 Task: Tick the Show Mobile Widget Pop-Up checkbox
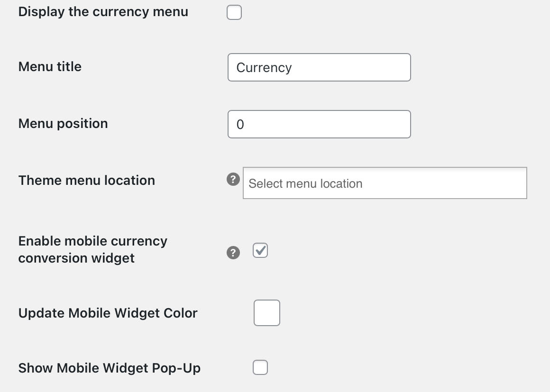(x=260, y=367)
